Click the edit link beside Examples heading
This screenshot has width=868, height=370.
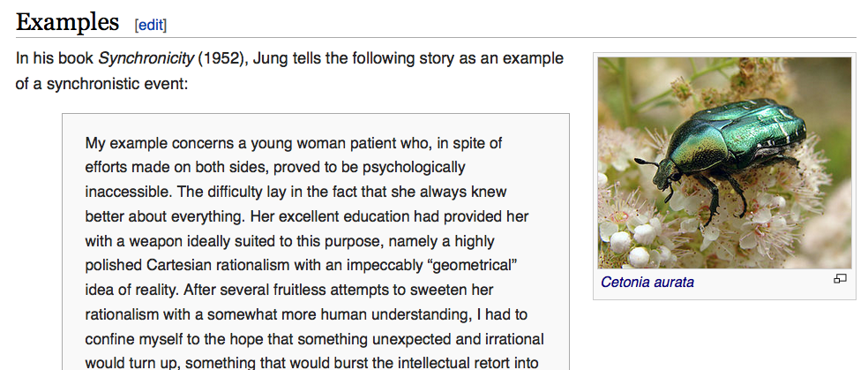point(151,25)
